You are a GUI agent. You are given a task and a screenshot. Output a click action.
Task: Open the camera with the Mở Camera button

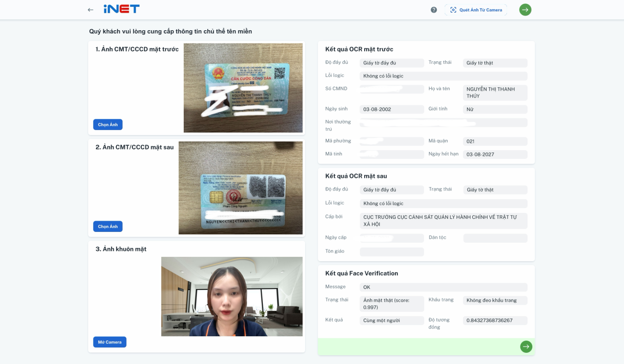(110, 342)
